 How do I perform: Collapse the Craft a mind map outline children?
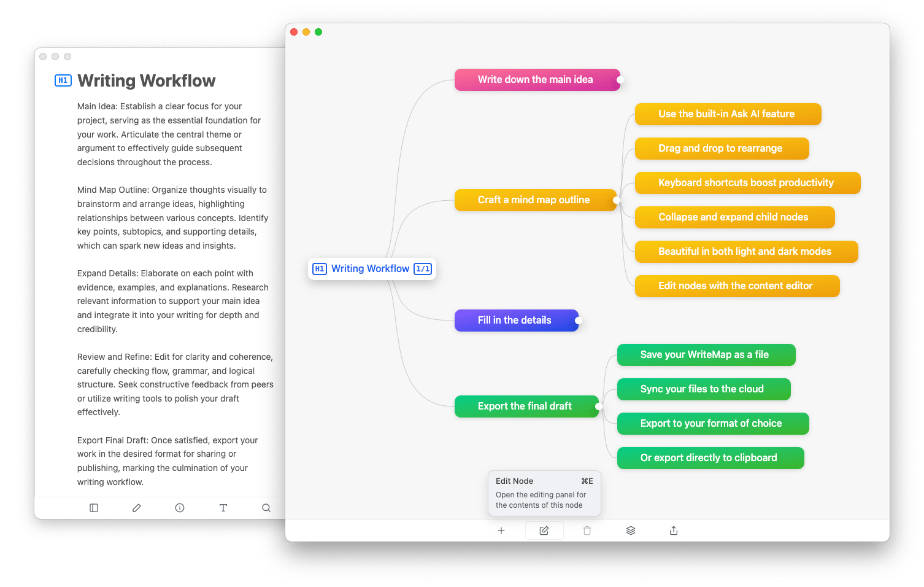617,200
